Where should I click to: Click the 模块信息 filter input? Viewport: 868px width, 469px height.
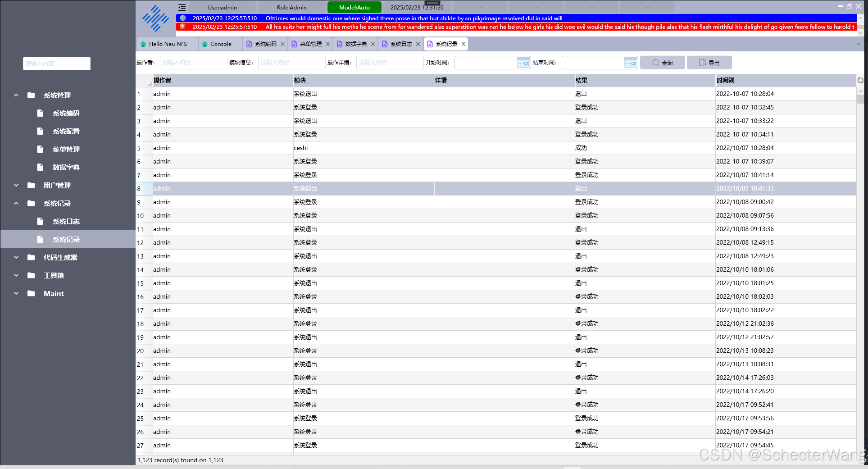(291, 63)
